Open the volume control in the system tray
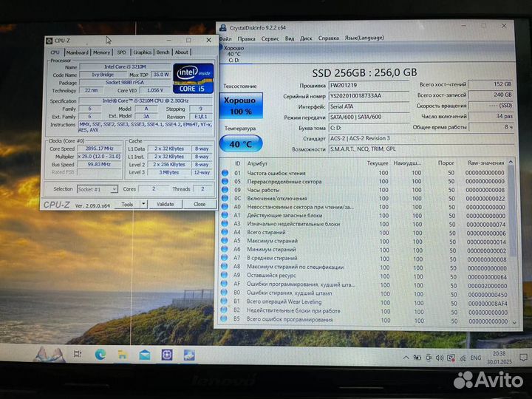The width and height of the screenshot is (532, 399). [x=440, y=358]
